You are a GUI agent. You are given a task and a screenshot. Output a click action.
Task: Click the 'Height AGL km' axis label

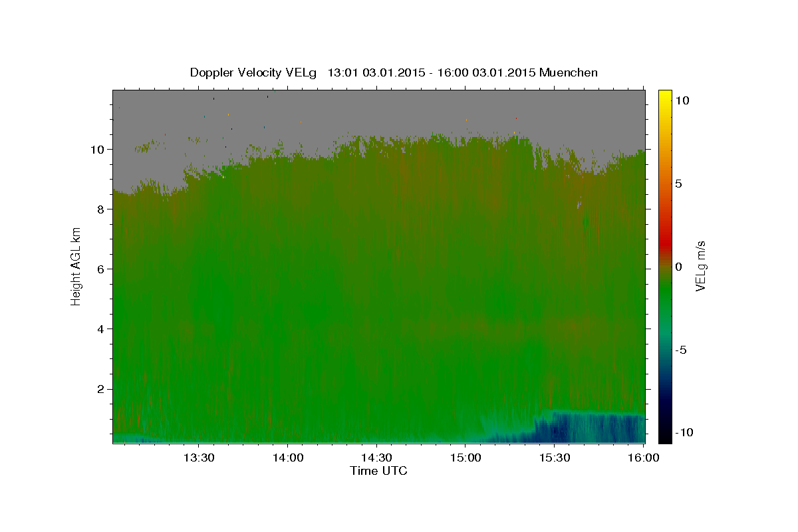point(76,267)
